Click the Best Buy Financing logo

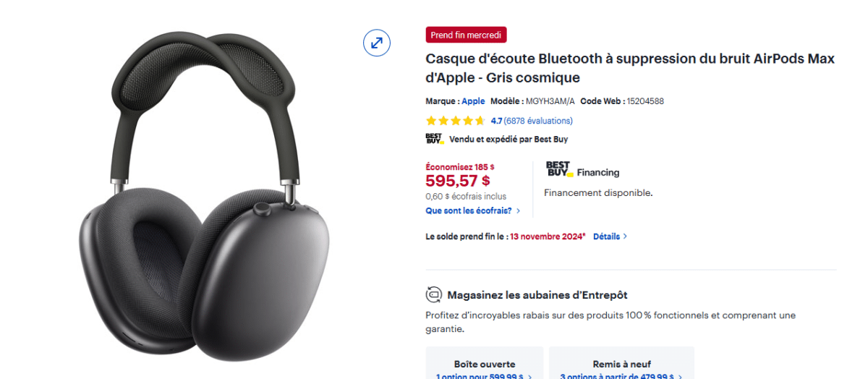pyautogui.click(x=559, y=169)
